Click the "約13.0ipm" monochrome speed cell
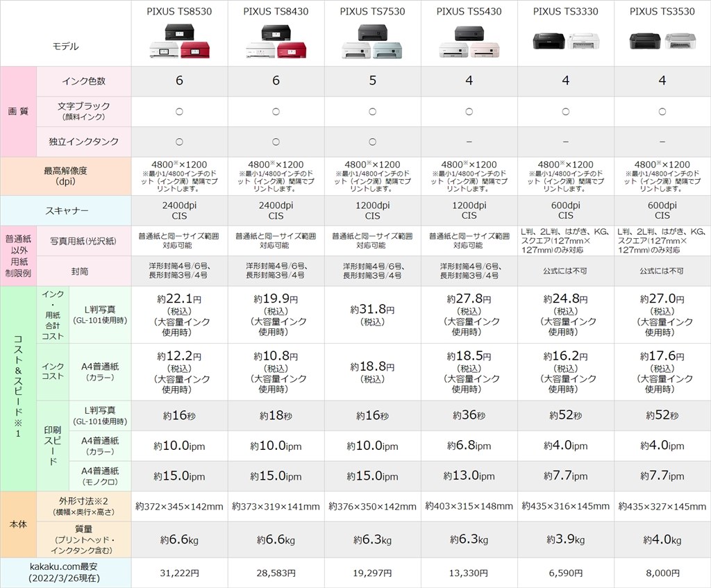 [x=469, y=476]
